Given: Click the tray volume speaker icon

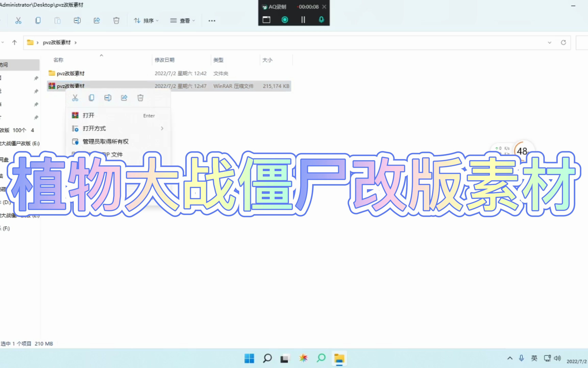Looking at the screenshot, I should pos(557,358).
